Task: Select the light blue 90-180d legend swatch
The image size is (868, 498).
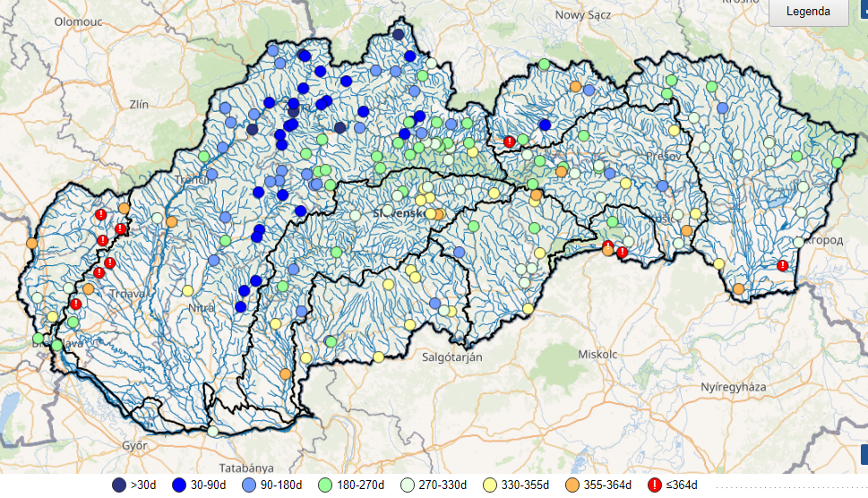Action: point(251,485)
